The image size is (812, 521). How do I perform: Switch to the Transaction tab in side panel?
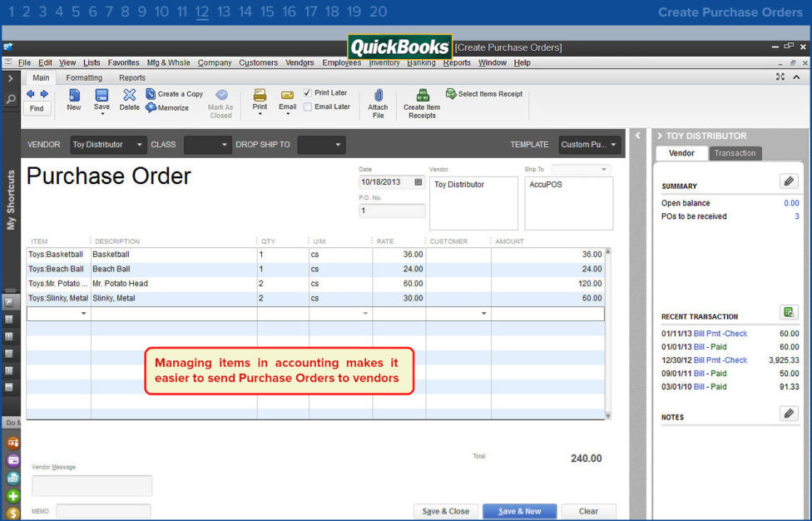(x=735, y=153)
